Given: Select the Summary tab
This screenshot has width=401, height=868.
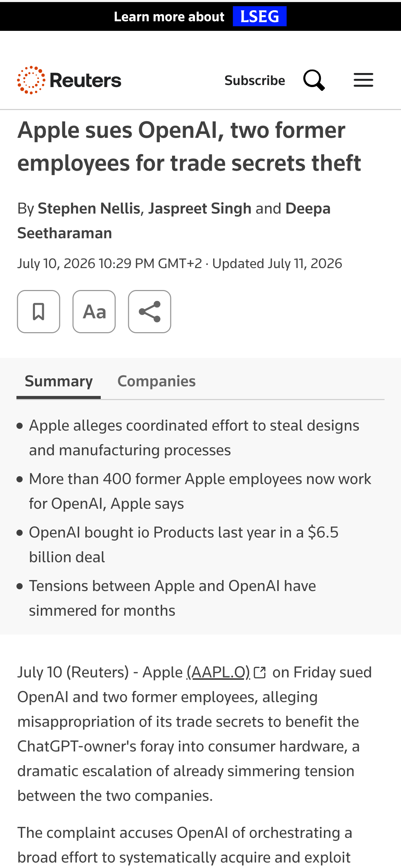Looking at the screenshot, I should (x=59, y=381).
